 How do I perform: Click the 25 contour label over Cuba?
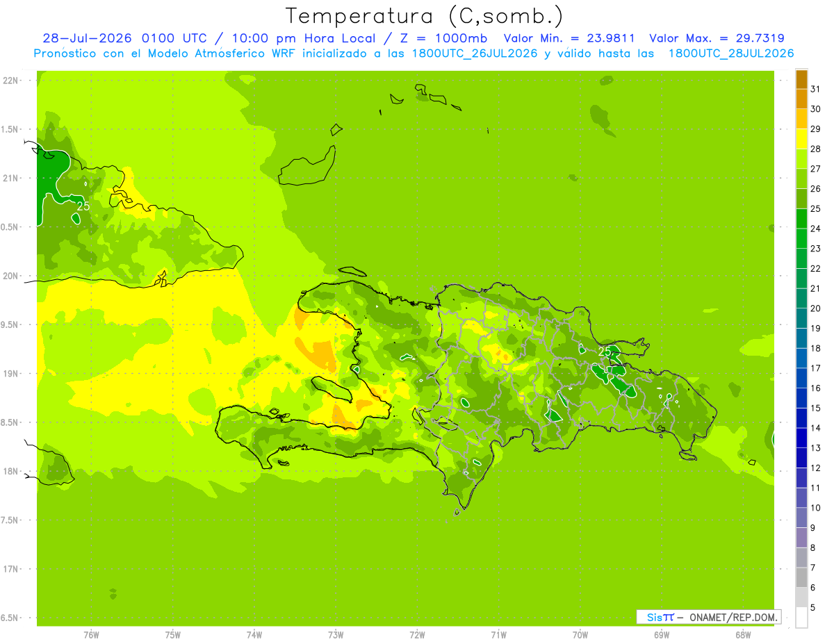pos(83,206)
